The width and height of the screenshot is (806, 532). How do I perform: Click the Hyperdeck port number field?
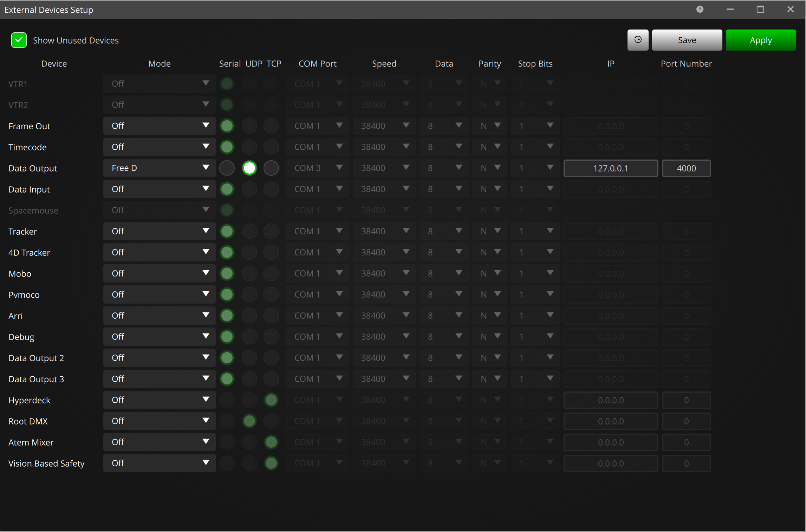point(686,400)
